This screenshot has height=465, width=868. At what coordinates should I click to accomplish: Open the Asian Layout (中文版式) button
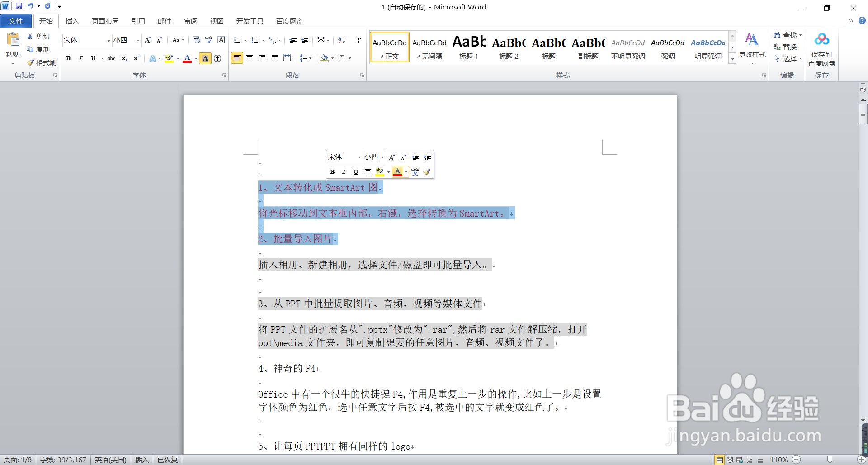[x=323, y=40]
